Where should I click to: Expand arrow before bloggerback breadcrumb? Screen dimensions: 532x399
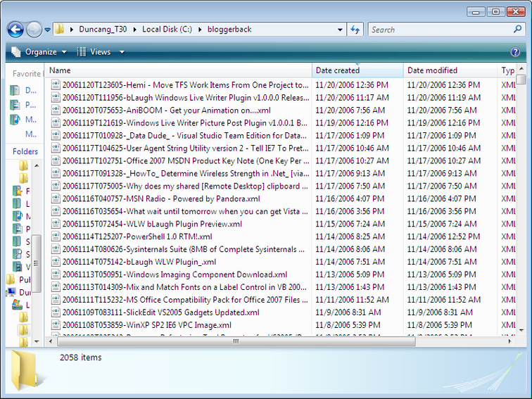point(200,30)
